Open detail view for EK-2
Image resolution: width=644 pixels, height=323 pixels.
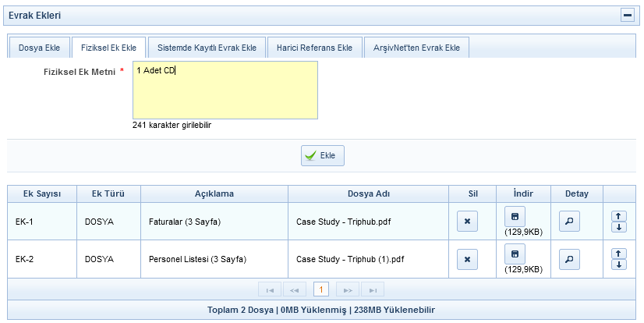tap(570, 259)
